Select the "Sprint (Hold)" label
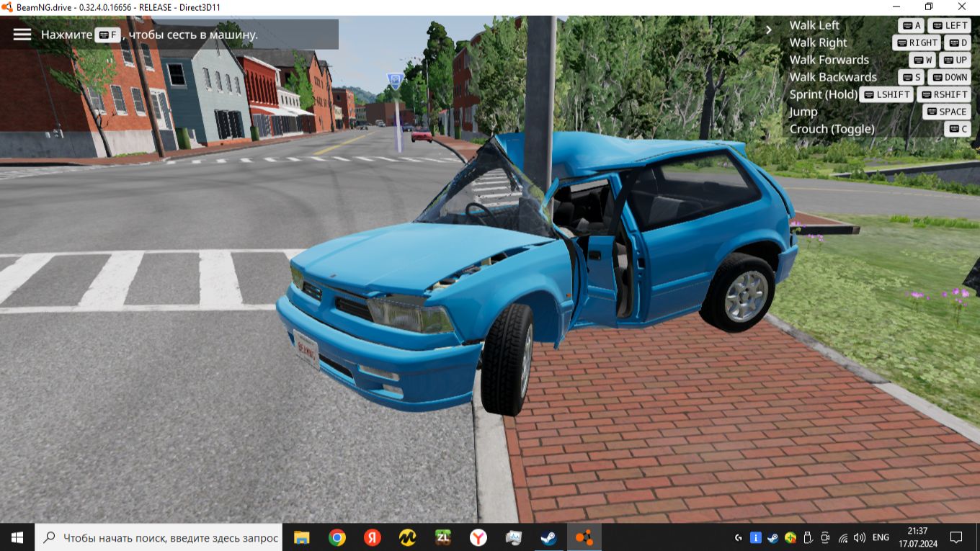 pos(824,94)
